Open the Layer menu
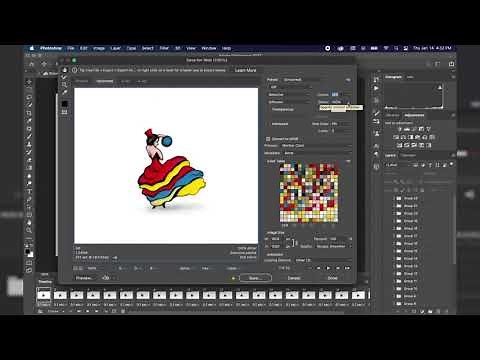 pos(115,48)
